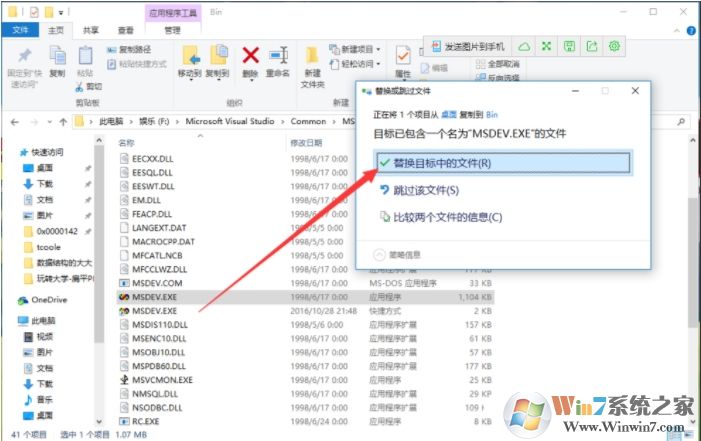This screenshot has height=441, width=701.
Task: Sort by the 修改日期 column header
Action: [x=306, y=143]
